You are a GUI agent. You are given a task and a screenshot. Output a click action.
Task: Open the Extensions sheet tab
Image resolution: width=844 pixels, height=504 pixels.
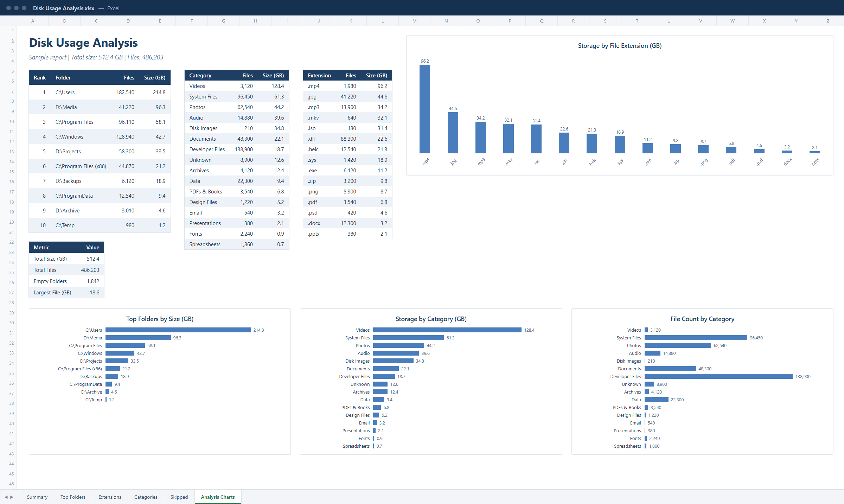[x=110, y=497]
